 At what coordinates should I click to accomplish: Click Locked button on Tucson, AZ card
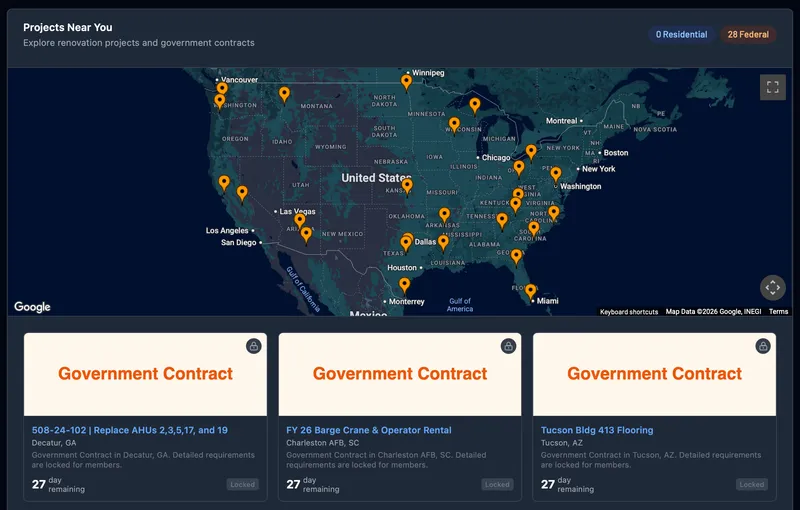752,484
